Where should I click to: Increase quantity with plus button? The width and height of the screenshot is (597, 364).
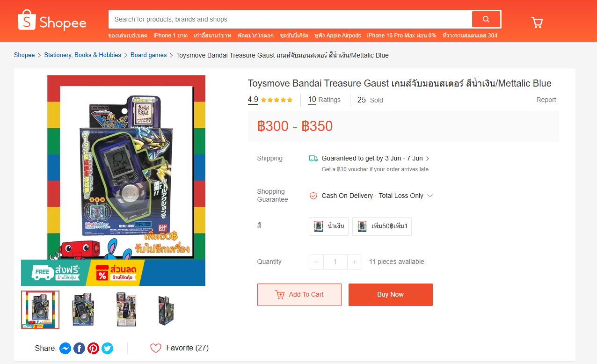coord(355,262)
